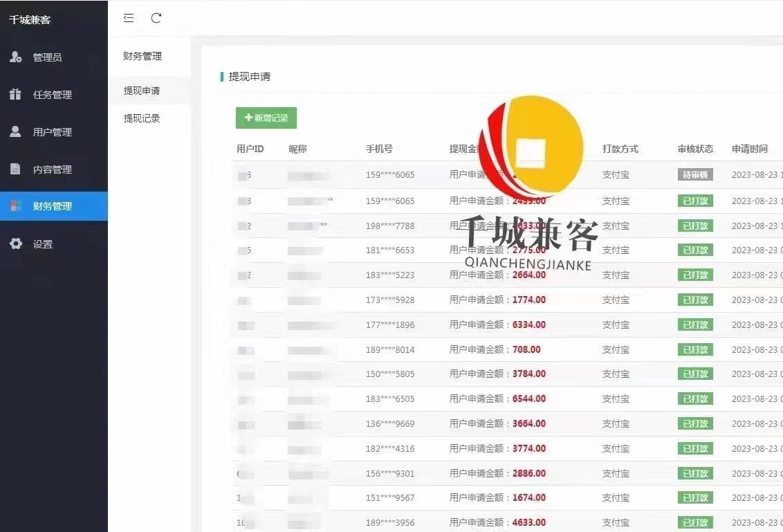Open 任务管理 menu in sidebar
The width and height of the screenshot is (783, 532).
tap(54, 94)
